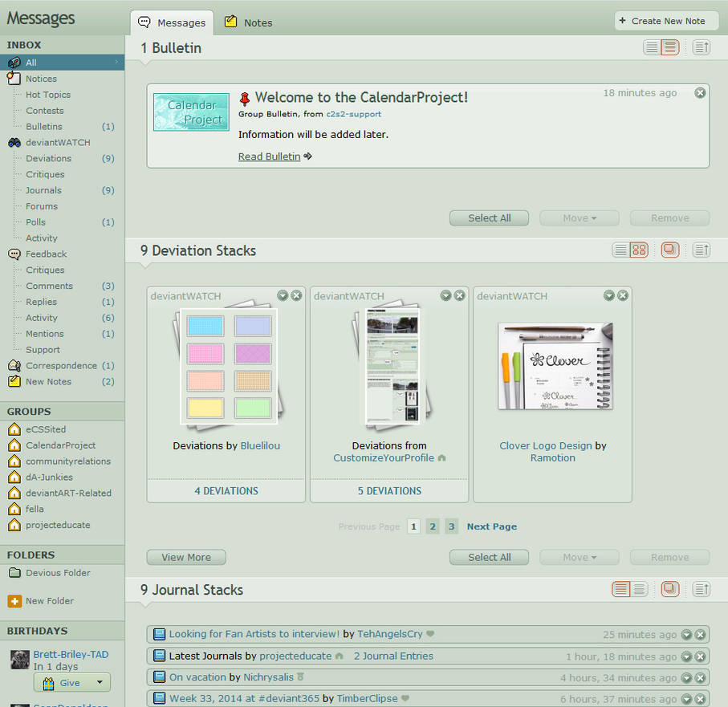
Task: Open the Bluelilou deviations stack thumbnail
Action: (x=229, y=364)
